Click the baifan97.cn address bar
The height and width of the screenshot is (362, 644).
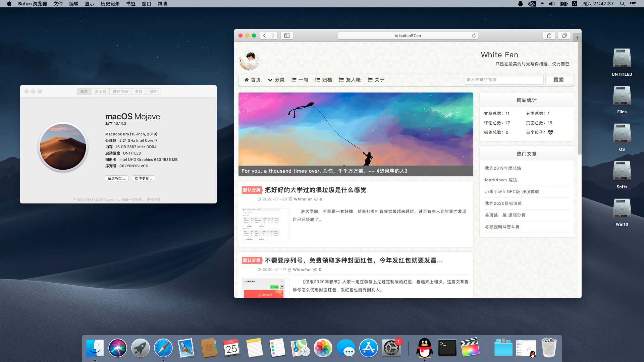click(x=408, y=36)
